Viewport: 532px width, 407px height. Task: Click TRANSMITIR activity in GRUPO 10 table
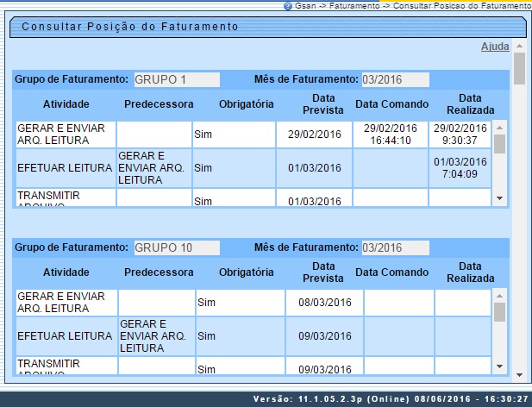pos(66,366)
